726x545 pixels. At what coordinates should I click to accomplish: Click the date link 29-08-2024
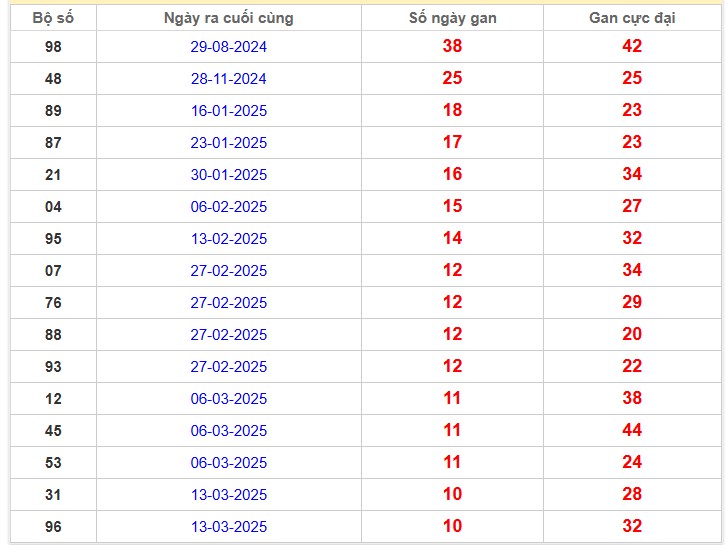click(229, 47)
